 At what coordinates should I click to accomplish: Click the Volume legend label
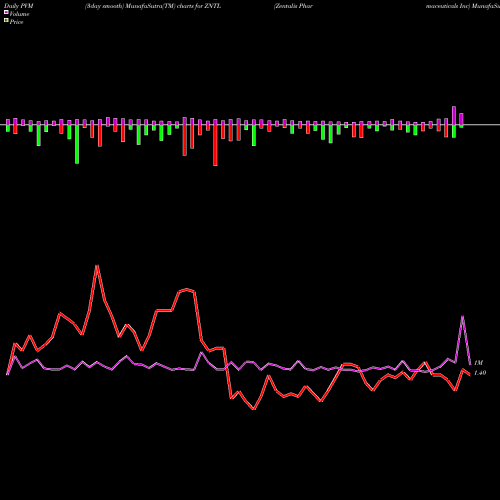click(x=19, y=14)
